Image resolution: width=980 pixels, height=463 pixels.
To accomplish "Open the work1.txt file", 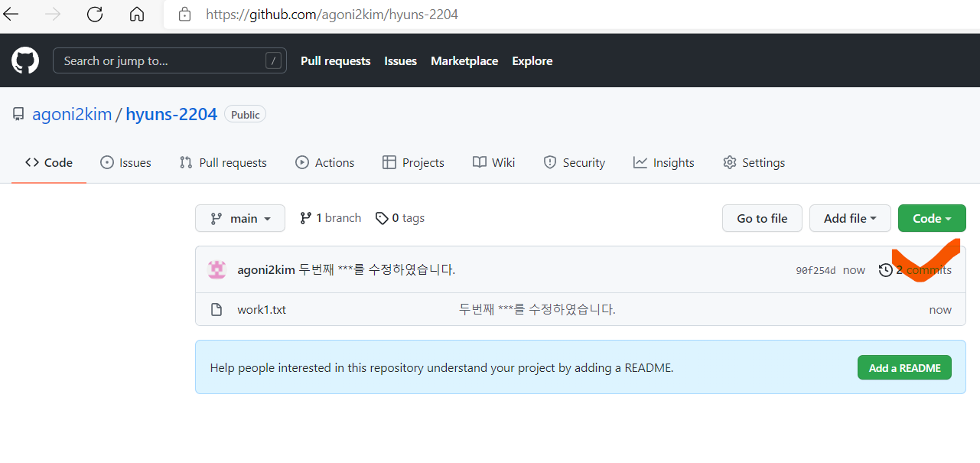I will point(262,310).
